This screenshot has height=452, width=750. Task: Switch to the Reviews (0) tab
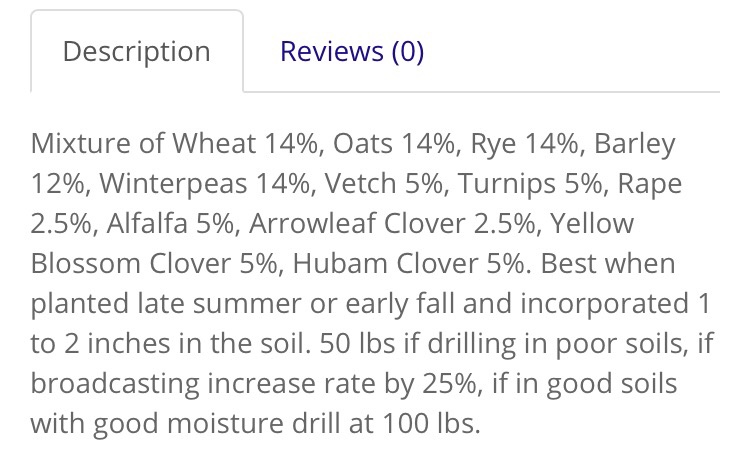pyautogui.click(x=352, y=51)
